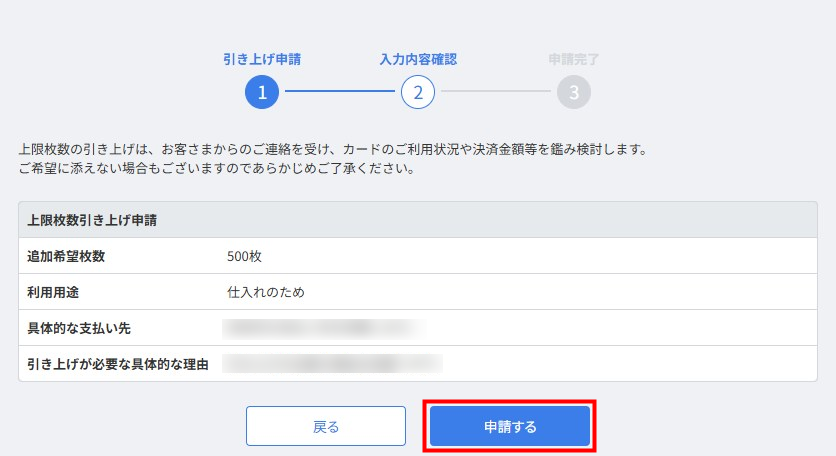Click the progress line between steps 1 and 2

click(340, 92)
